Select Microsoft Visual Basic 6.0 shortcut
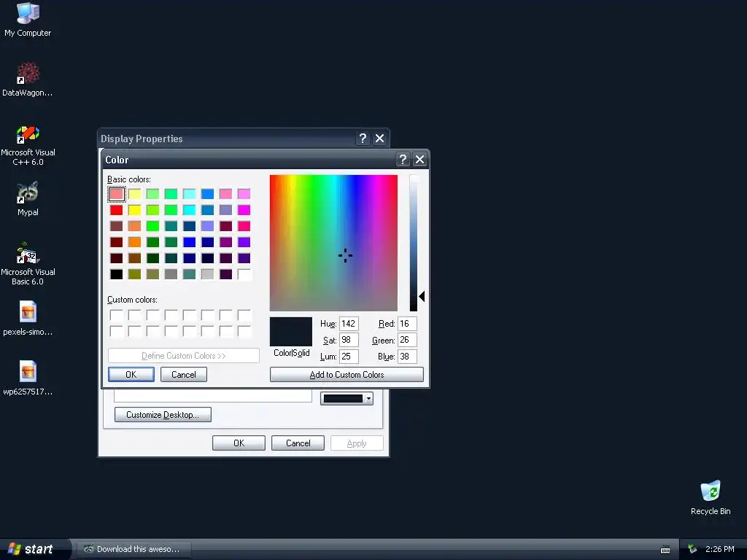This screenshot has width=747, height=560. (x=28, y=265)
